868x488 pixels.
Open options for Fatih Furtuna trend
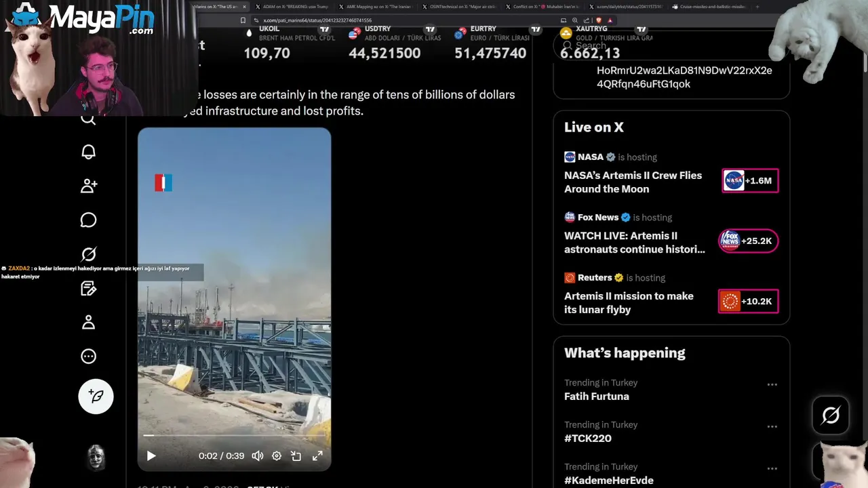[x=772, y=384]
